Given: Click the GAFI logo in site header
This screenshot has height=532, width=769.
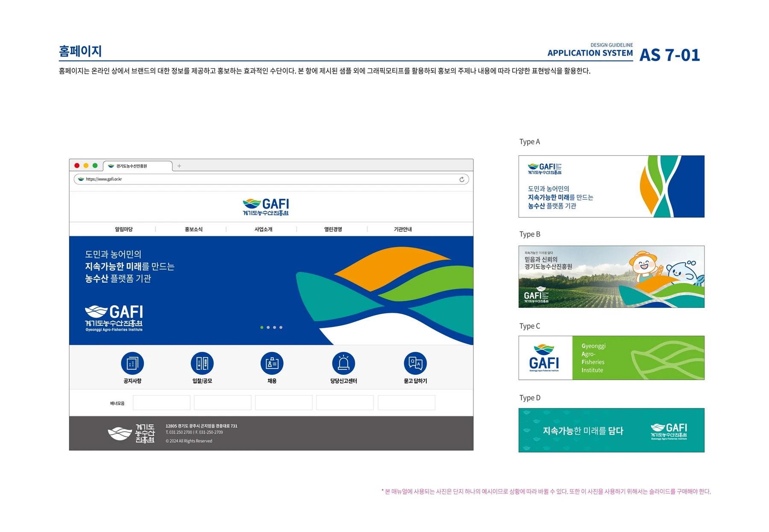Looking at the screenshot, I should coord(266,207).
